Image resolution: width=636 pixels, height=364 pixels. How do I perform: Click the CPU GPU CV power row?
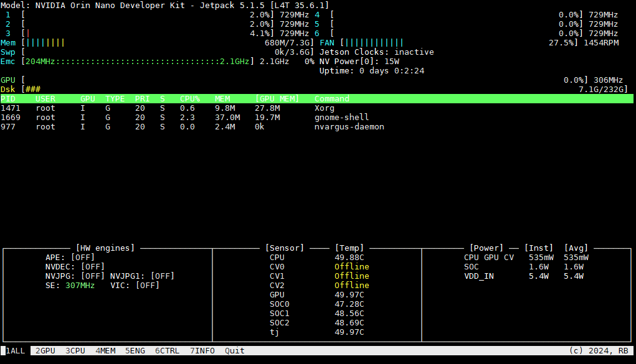point(526,258)
